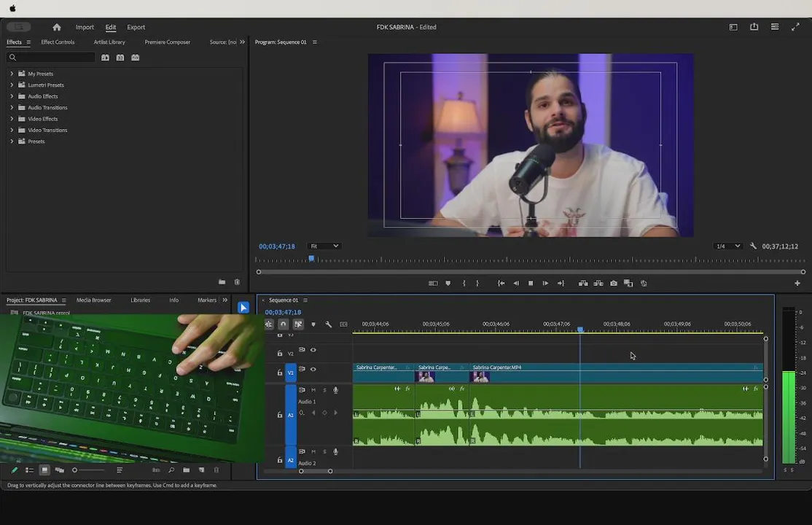The image size is (812, 525).
Task: Expand the Video Transitions folder
Action: click(12, 130)
